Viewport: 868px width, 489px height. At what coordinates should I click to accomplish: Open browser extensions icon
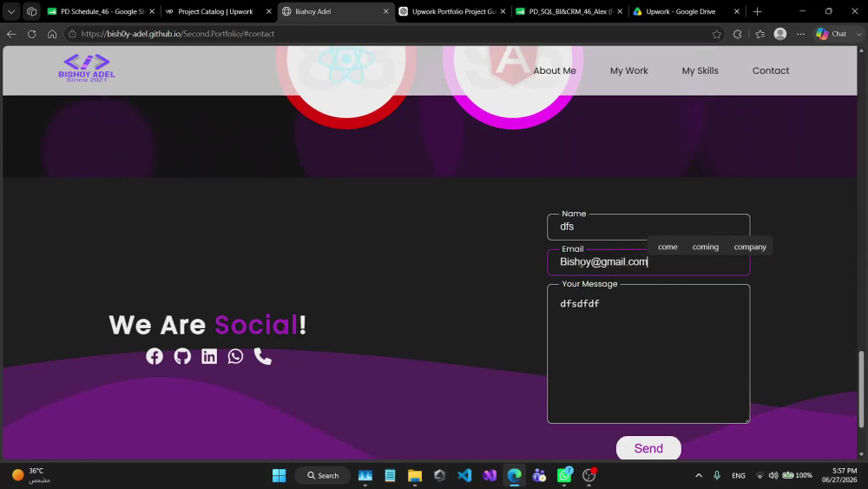click(737, 34)
